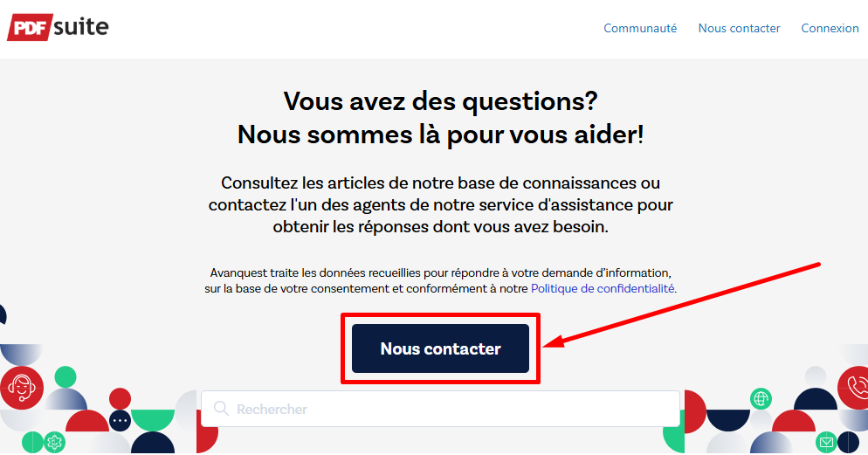Open the Communauté page
The width and height of the screenshot is (868, 455).
click(640, 28)
